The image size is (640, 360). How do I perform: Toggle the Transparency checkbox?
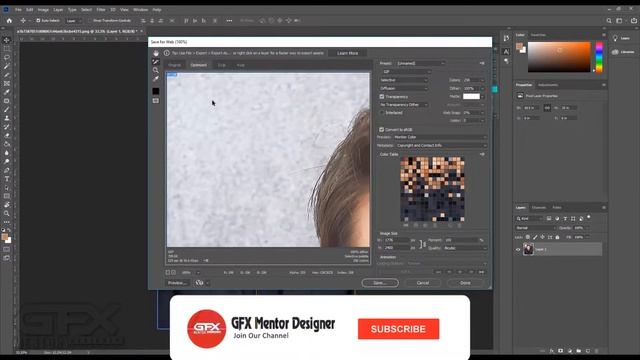click(x=382, y=97)
